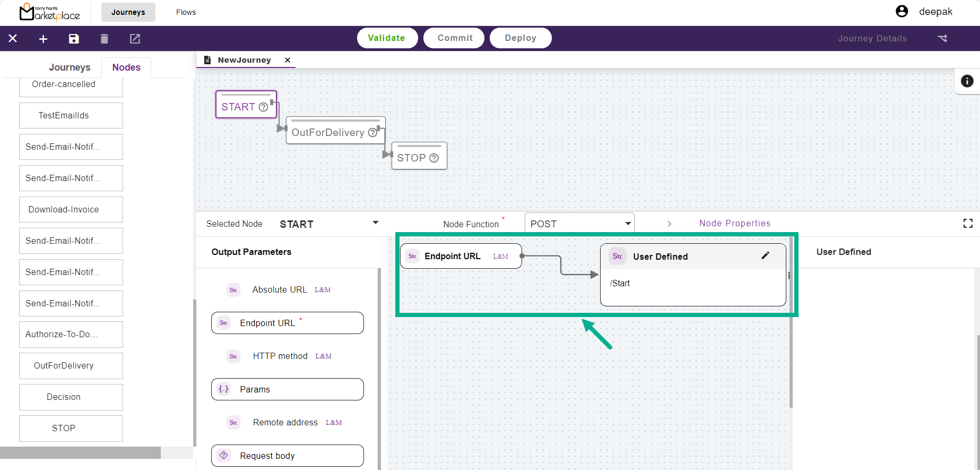Click the info icon on canvas
The height and width of the screenshot is (470, 980).
click(x=967, y=81)
